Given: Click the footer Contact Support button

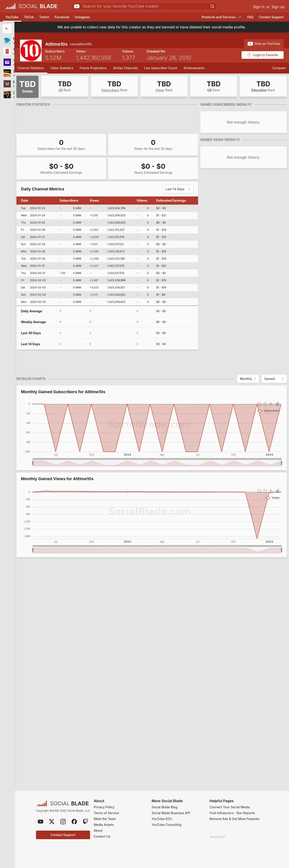Looking at the screenshot, I should click(63, 835).
